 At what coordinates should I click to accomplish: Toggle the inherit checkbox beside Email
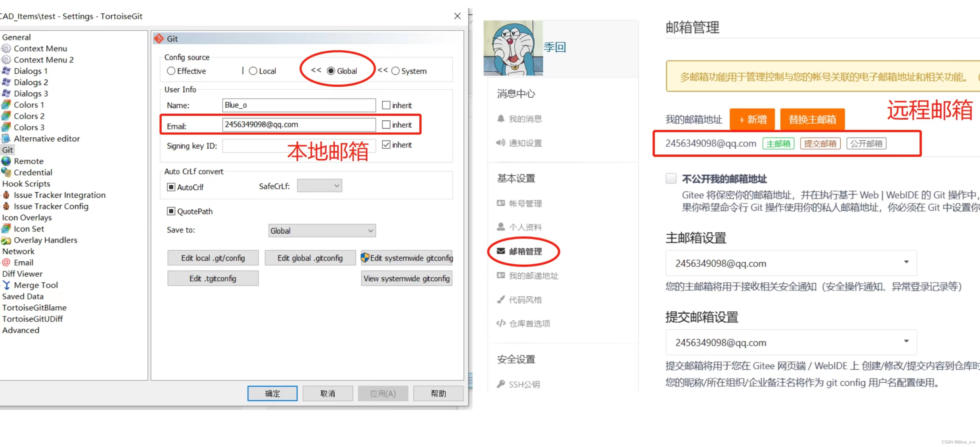[386, 125]
